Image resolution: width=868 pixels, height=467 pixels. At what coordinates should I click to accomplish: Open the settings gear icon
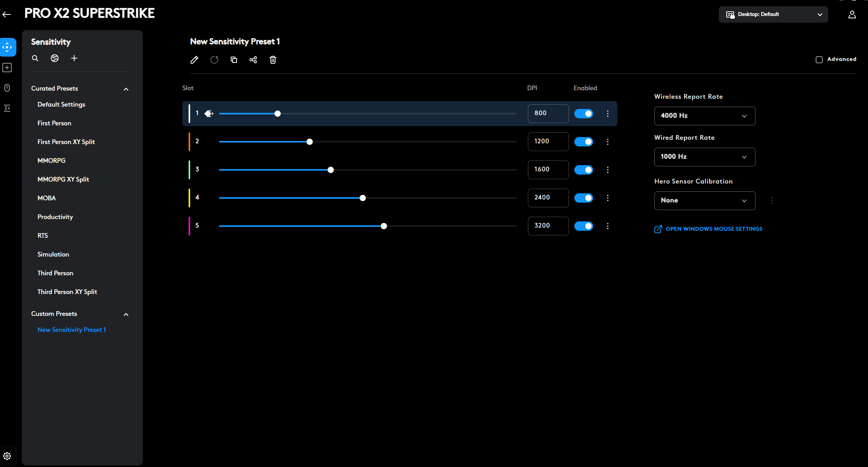(x=7, y=456)
